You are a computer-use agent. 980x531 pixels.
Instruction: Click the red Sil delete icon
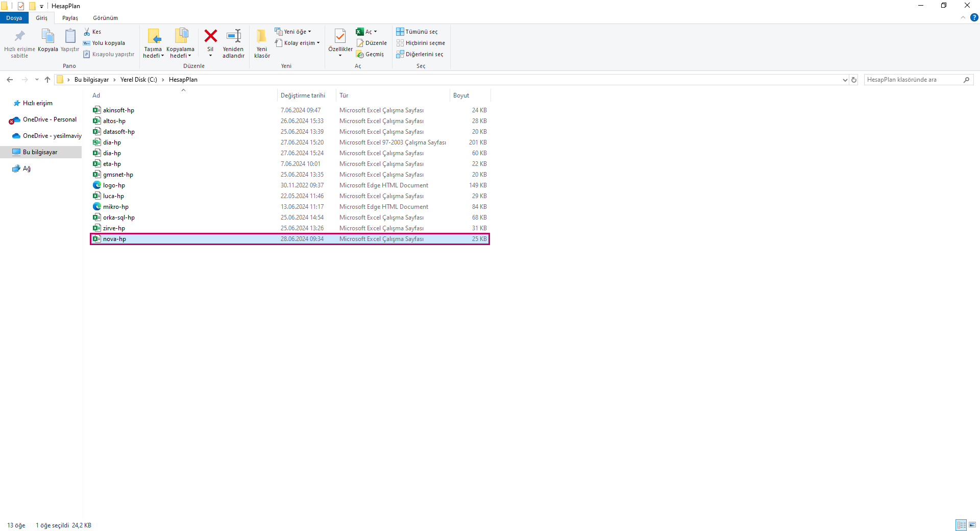point(210,36)
